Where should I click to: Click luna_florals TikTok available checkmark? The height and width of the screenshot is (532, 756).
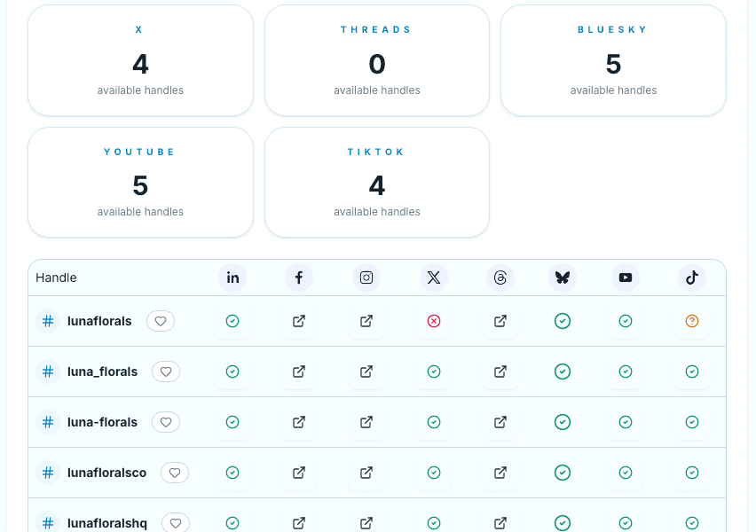click(692, 372)
